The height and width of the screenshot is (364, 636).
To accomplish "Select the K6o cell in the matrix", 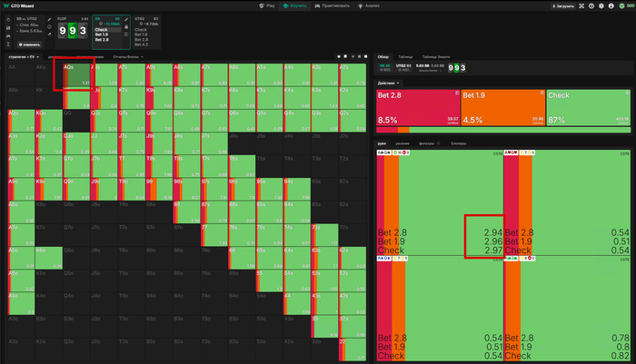I will click(x=49, y=258).
